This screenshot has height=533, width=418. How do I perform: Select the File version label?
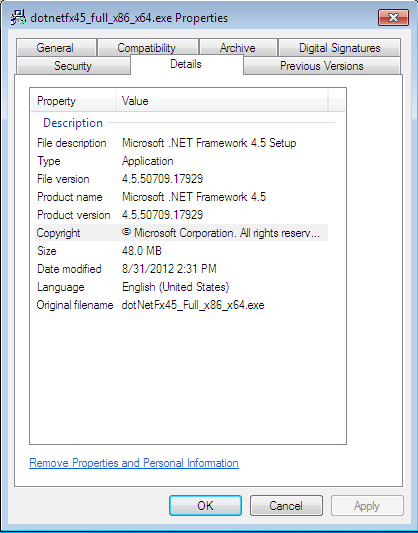[x=63, y=179]
